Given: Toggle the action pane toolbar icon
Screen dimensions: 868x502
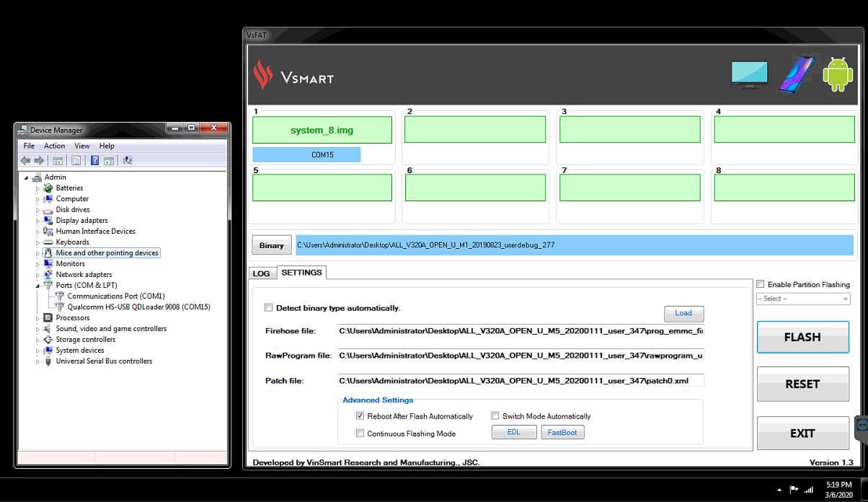Looking at the screenshot, I should point(108,160).
